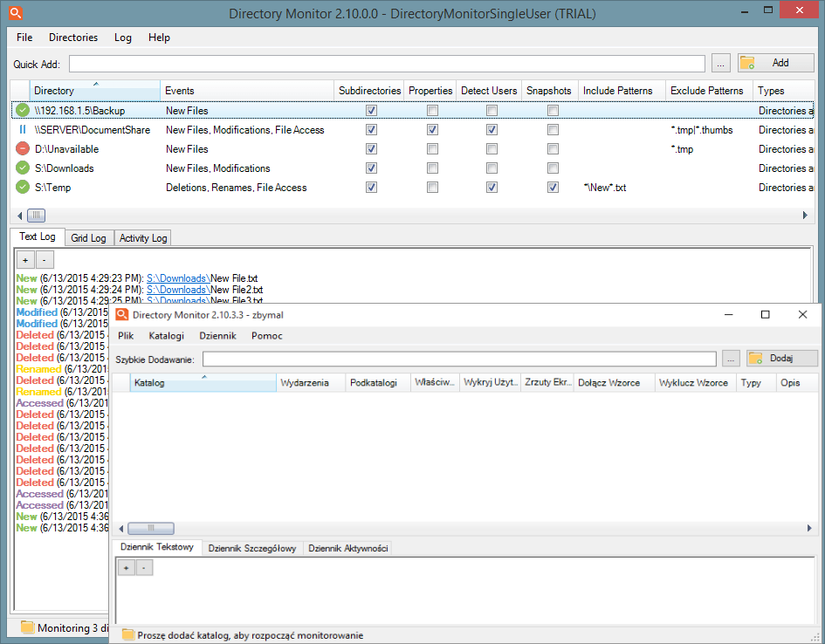The height and width of the screenshot is (644, 825).
Task: Click Directory Monitor app icon in back window title
Action: pos(15,12)
